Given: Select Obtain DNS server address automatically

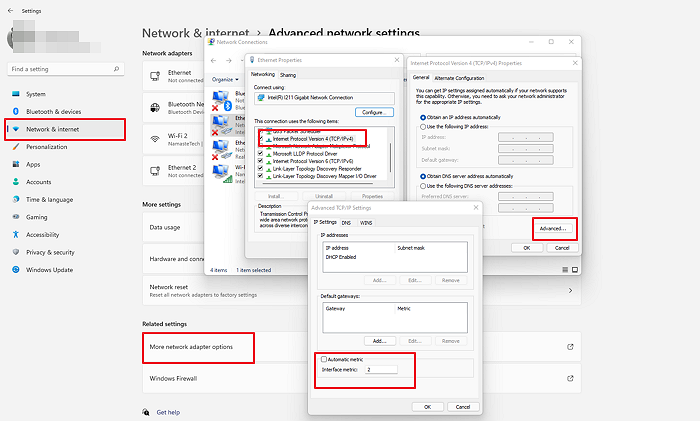Looking at the screenshot, I should [423, 176].
